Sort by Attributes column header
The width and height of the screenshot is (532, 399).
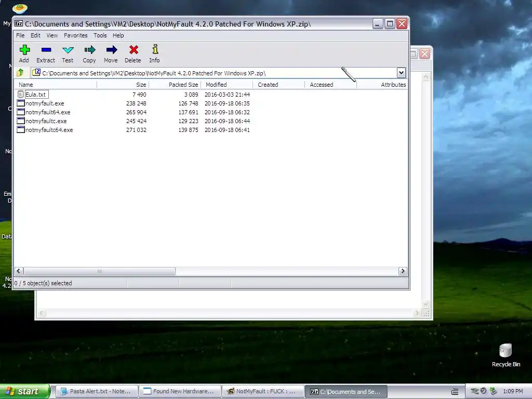382,85
